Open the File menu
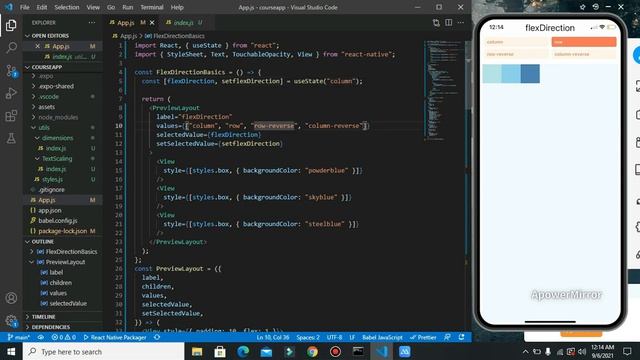 (25, 7)
